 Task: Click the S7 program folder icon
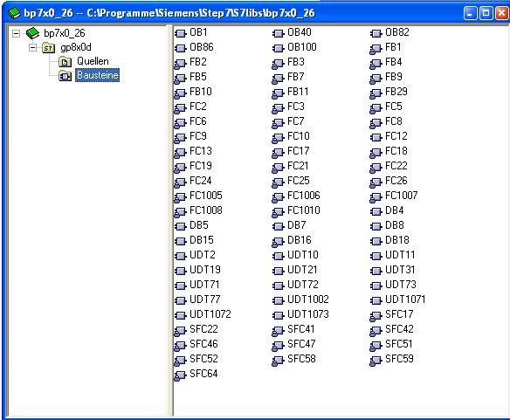pyautogui.click(x=48, y=48)
